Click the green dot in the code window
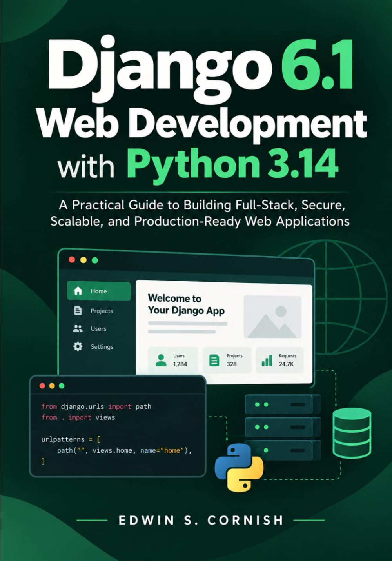This screenshot has width=392, height=561. (x=62, y=386)
